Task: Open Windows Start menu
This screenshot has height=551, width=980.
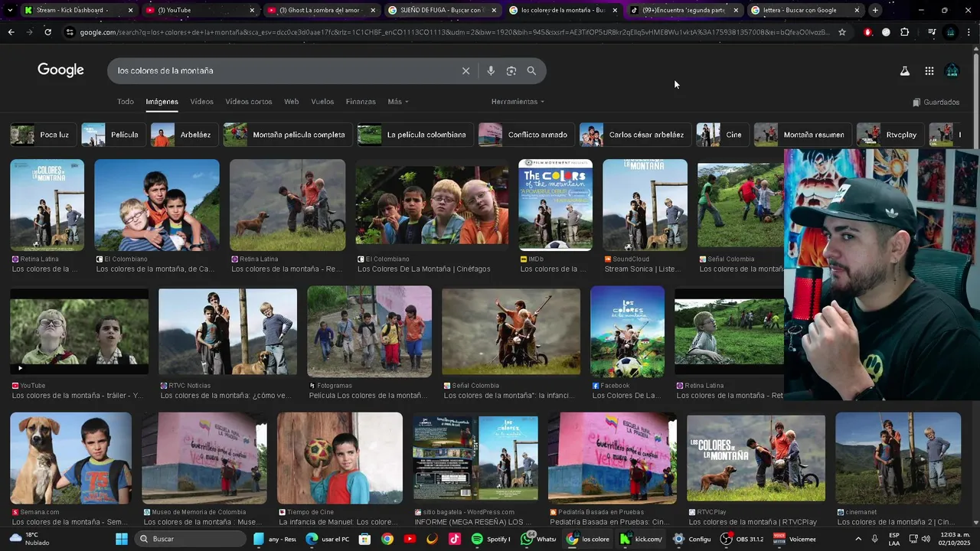Action: (x=122, y=539)
